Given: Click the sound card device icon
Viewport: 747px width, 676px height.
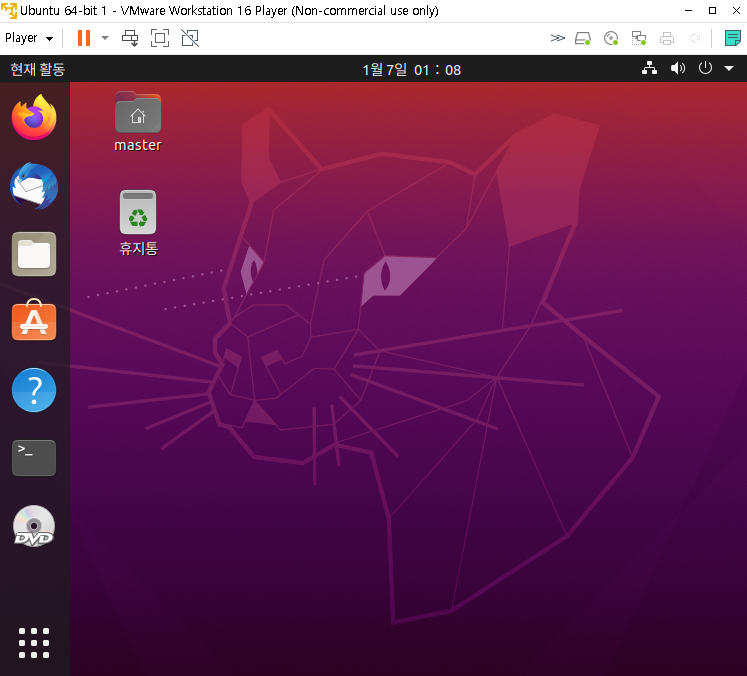Looking at the screenshot, I should (695, 38).
